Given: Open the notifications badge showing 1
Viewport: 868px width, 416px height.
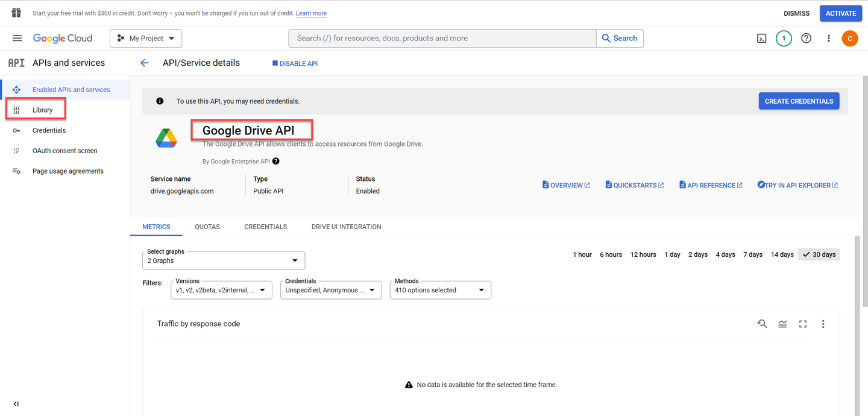Looking at the screenshot, I should coord(784,38).
